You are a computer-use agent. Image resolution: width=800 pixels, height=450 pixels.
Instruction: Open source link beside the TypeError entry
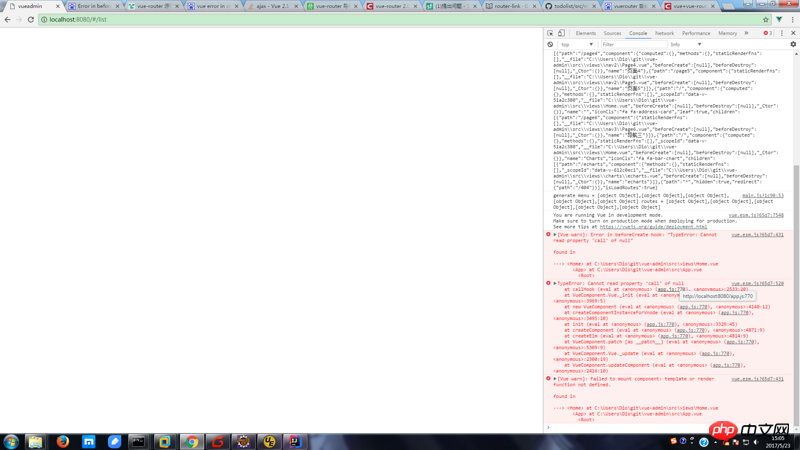point(757,283)
